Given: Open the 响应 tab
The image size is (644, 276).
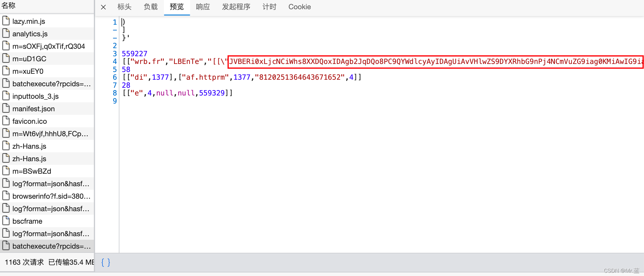Looking at the screenshot, I should (x=203, y=7).
